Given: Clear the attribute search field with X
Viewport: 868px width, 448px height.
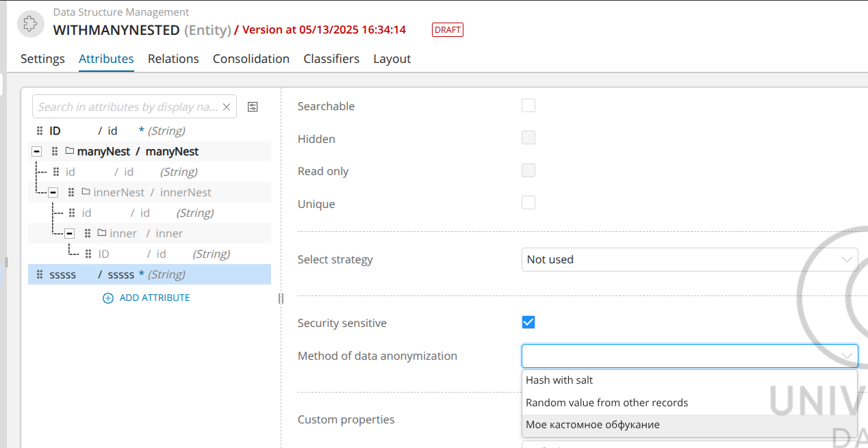Looking at the screenshot, I should [227, 107].
